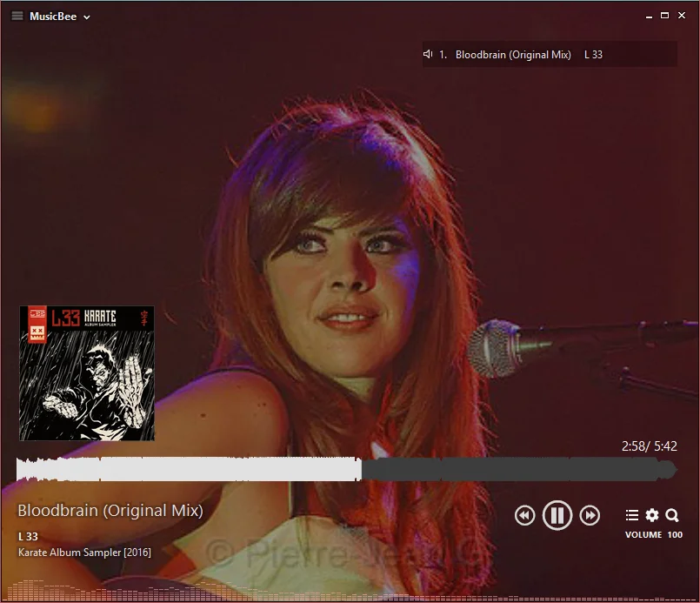Click the large Bloodbrain (Original Mix) song title
This screenshot has width=700, height=603.
110,510
